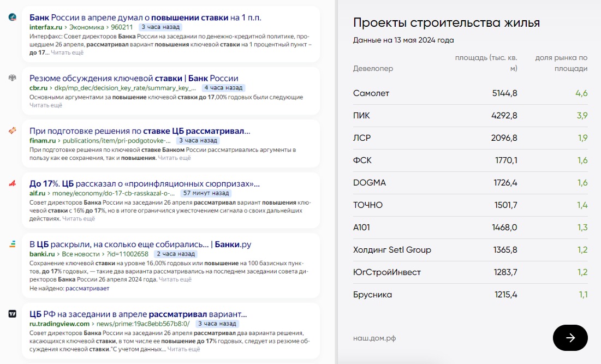Click the 'Экономика' breadcrumb under the Interfax result
This screenshot has width=601, height=364.
point(87,27)
